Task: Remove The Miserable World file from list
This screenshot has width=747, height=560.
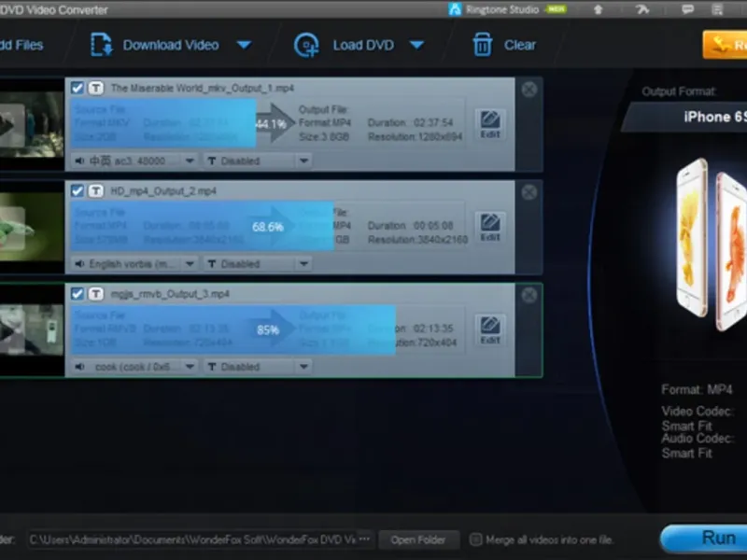Action: tap(529, 90)
